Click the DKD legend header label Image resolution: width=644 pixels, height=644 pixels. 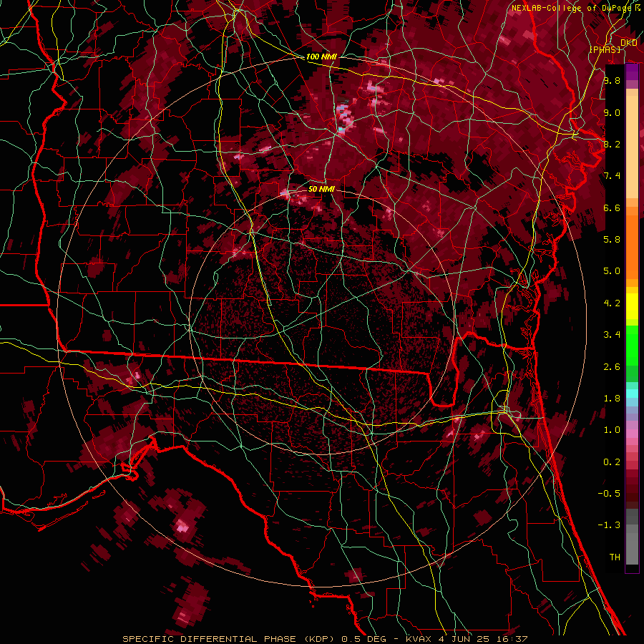click(x=629, y=43)
